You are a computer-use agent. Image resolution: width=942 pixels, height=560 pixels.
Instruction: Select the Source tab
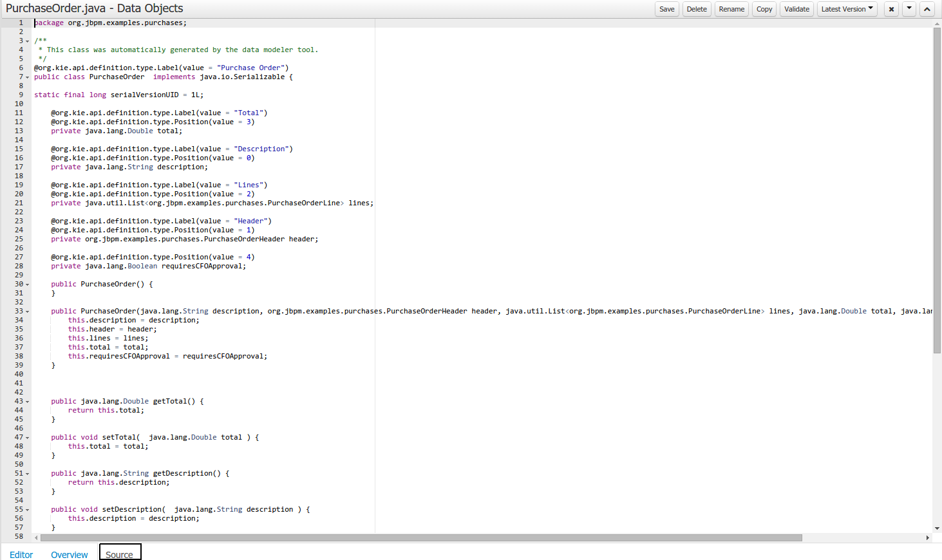tap(120, 554)
